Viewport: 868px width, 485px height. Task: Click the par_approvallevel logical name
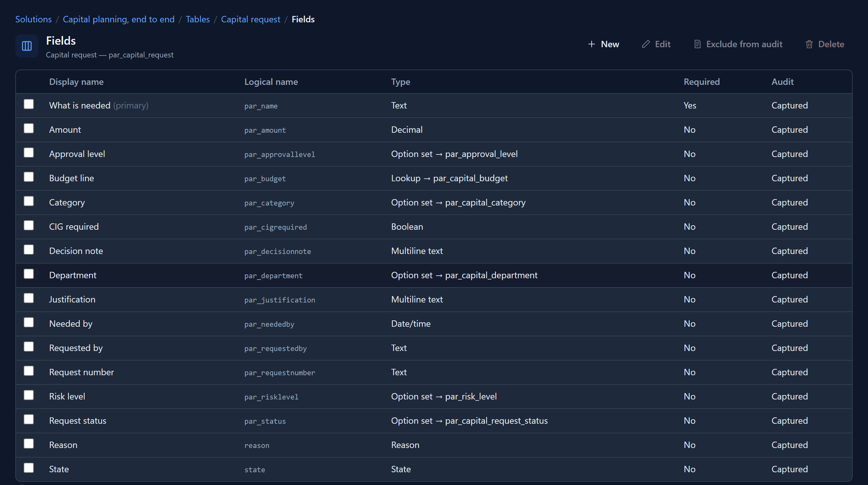click(280, 154)
